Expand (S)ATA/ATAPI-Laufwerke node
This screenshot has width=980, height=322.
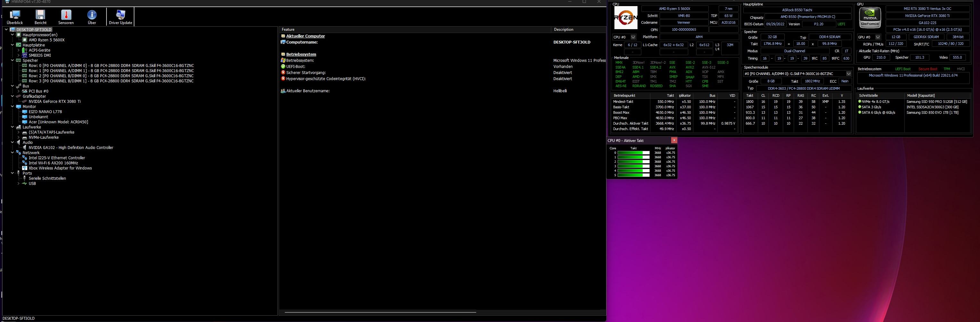18,132
